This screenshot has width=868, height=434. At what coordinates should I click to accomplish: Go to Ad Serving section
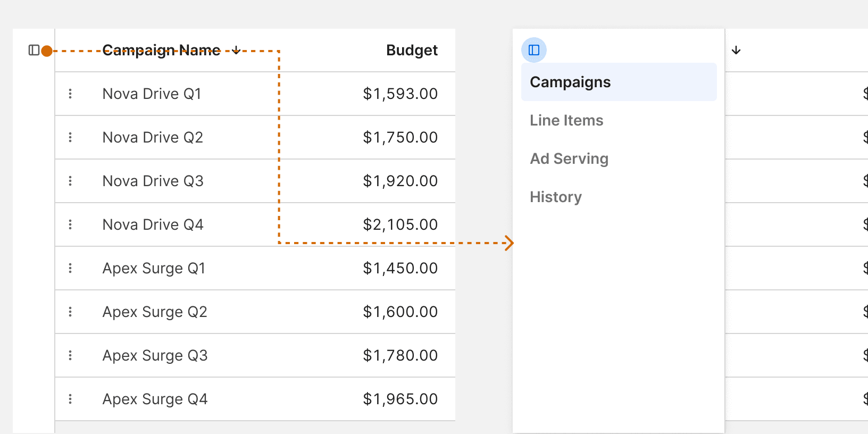coord(569,159)
